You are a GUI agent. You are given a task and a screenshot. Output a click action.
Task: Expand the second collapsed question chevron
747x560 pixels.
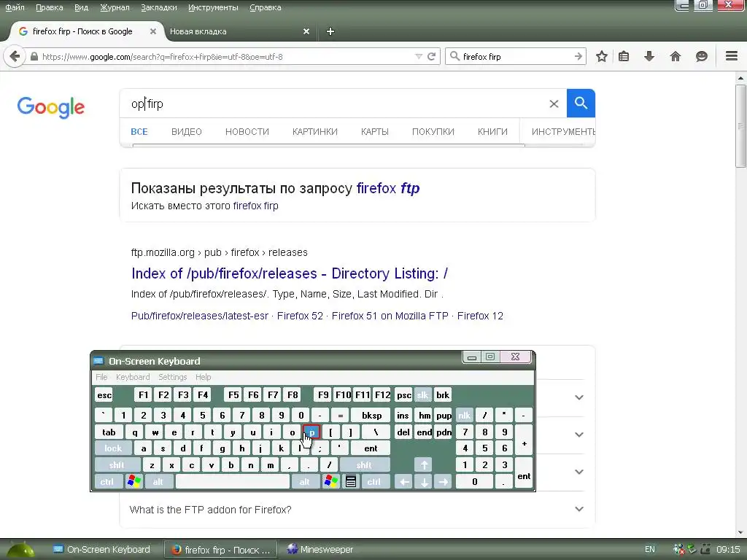(x=578, y=435)
